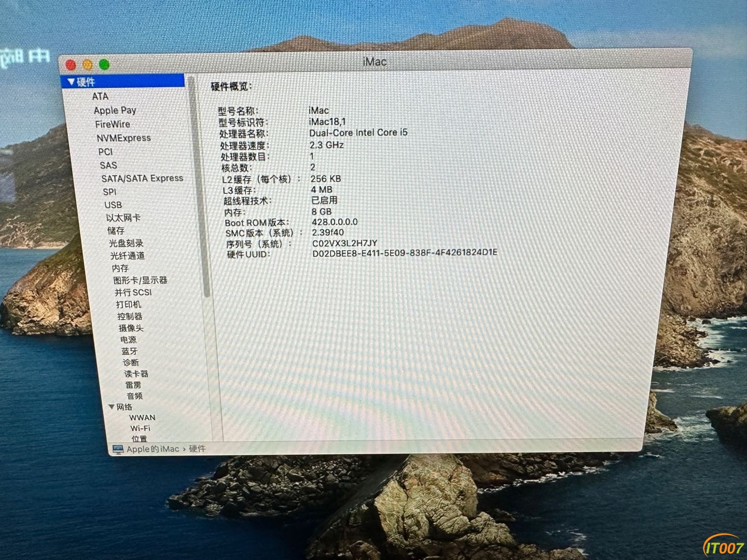Click the serial number C02VX3L2H7JY
Viewport: 747px width, 560px height.
tap(345, 243)
